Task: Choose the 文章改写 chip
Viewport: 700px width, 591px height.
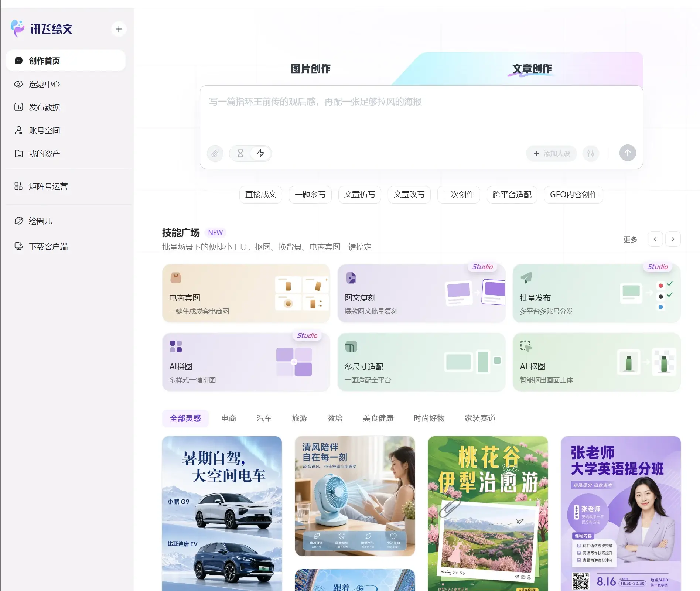Action: tap(409, 194)
